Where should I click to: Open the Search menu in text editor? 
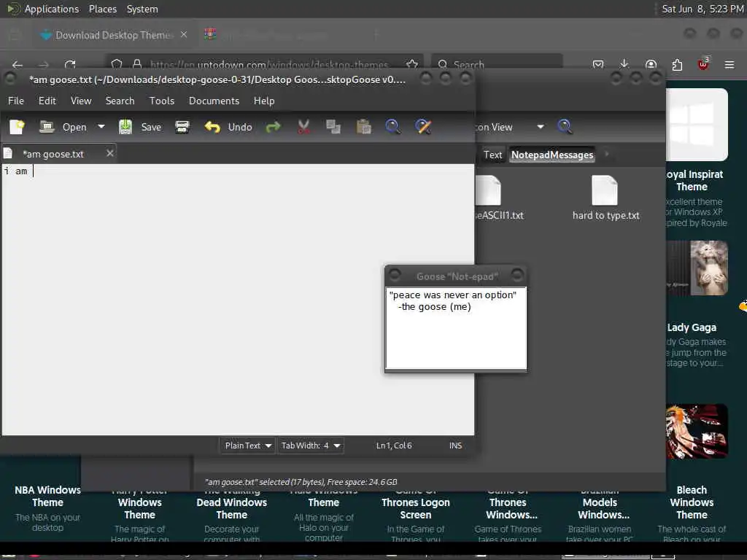[120, 101]
